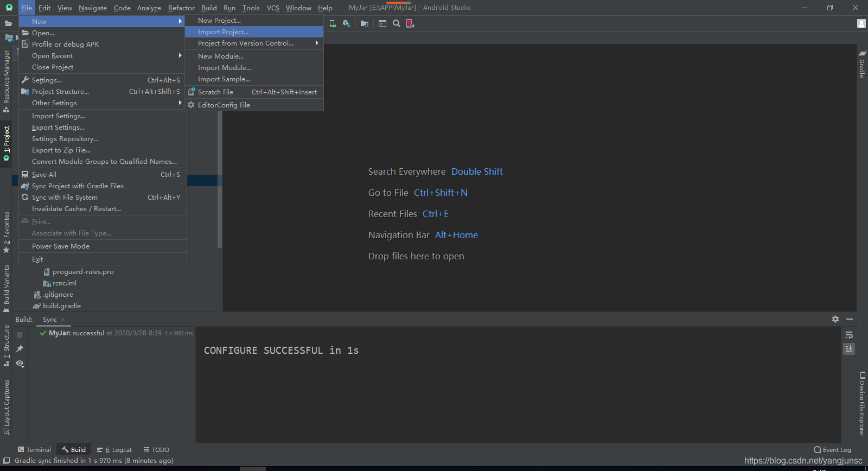Image resolution: width=868 pixels, height=471 pixels.
Task: Click the Search Everywhere magnifier icon
Action: (x=397, y=23)
